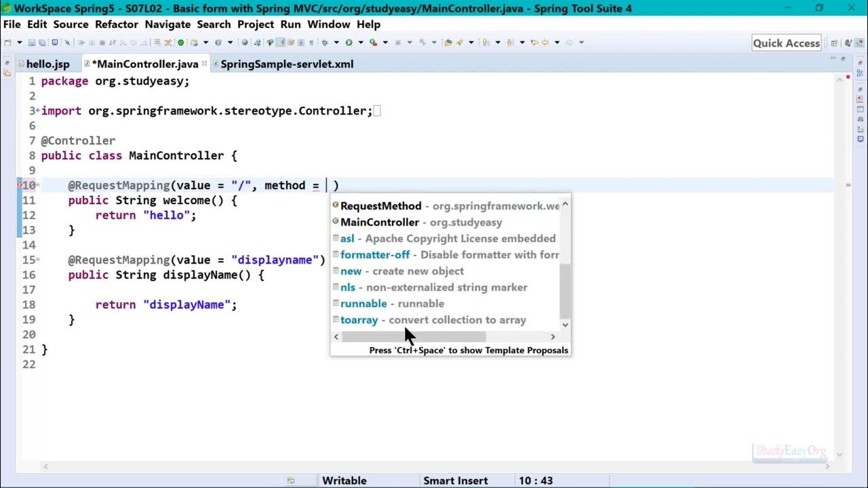Click the Search flashlight toolbar icon

click(459, 43)
